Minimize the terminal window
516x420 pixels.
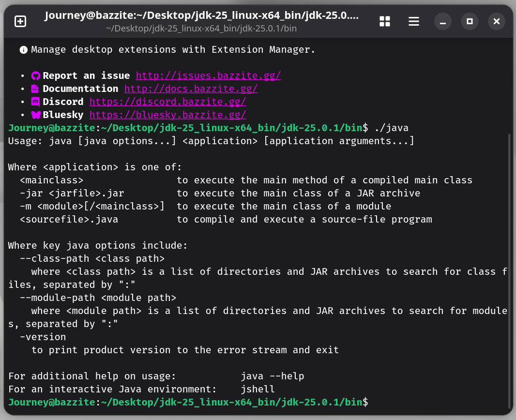point(443,21)
